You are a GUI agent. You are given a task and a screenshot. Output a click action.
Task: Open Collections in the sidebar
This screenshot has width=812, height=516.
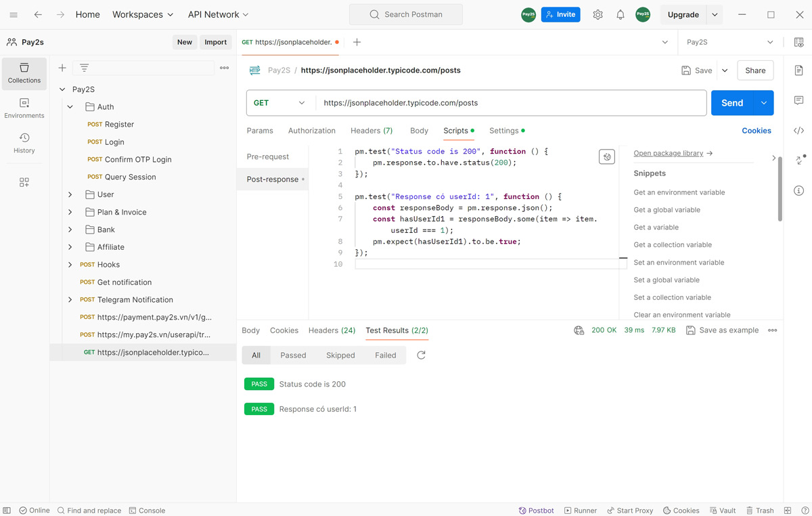click(x=24, y=73)
